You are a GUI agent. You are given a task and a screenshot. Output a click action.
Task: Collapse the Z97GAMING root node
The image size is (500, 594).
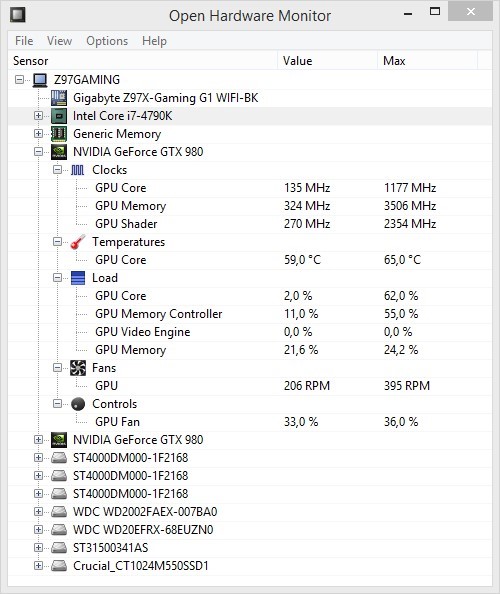pyautogui.click(x=19, y=80)
